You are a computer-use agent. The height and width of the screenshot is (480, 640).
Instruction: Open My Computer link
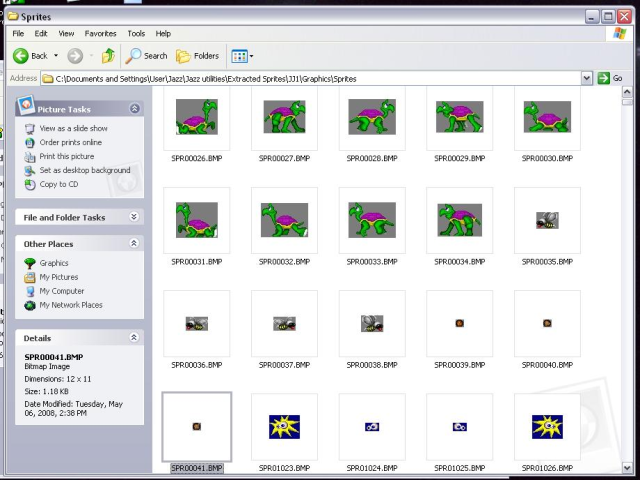pyautogui.click(x=62, y=291)
